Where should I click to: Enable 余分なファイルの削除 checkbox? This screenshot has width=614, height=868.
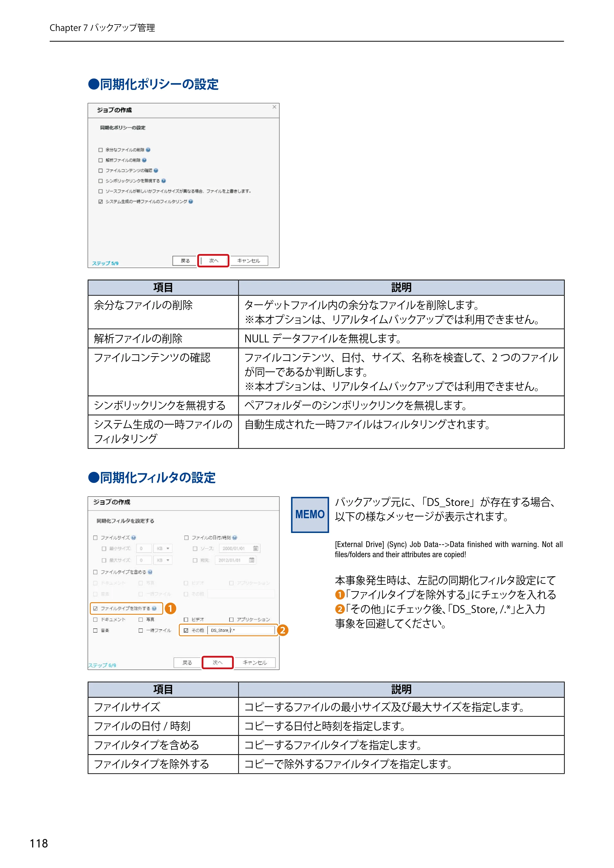101,150
